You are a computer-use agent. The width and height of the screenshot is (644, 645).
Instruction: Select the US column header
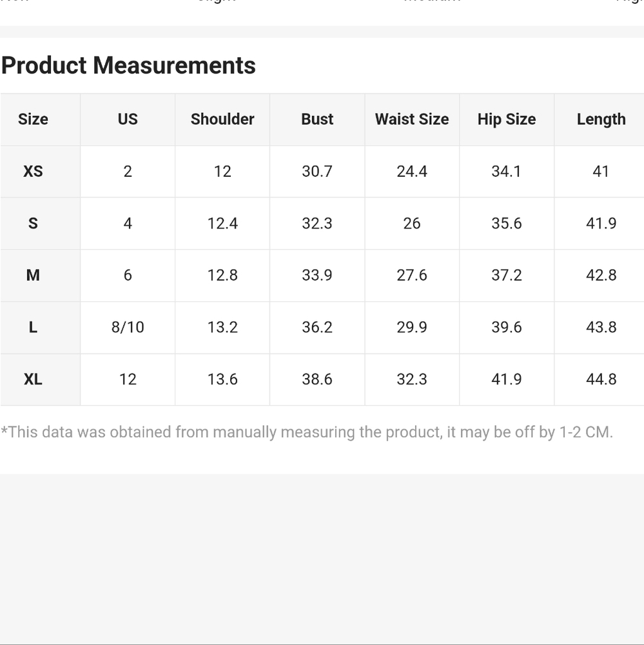click(x=128, y=119)
